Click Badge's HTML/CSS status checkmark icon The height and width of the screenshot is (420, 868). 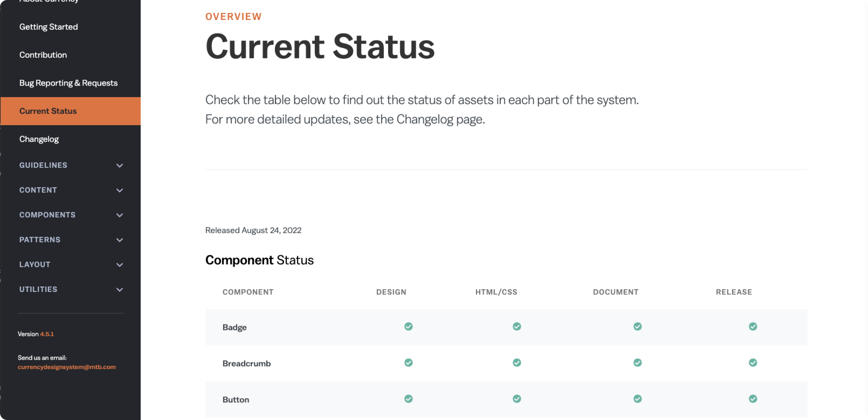[517, 327]
